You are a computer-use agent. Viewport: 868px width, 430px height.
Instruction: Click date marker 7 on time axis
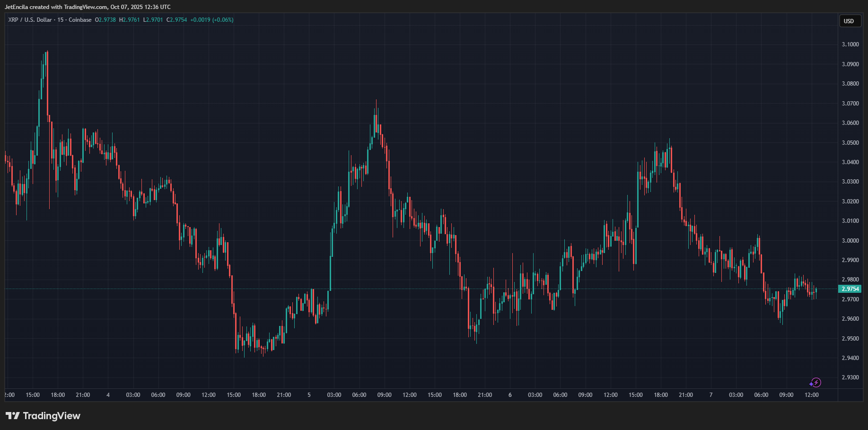pos(711,395)
